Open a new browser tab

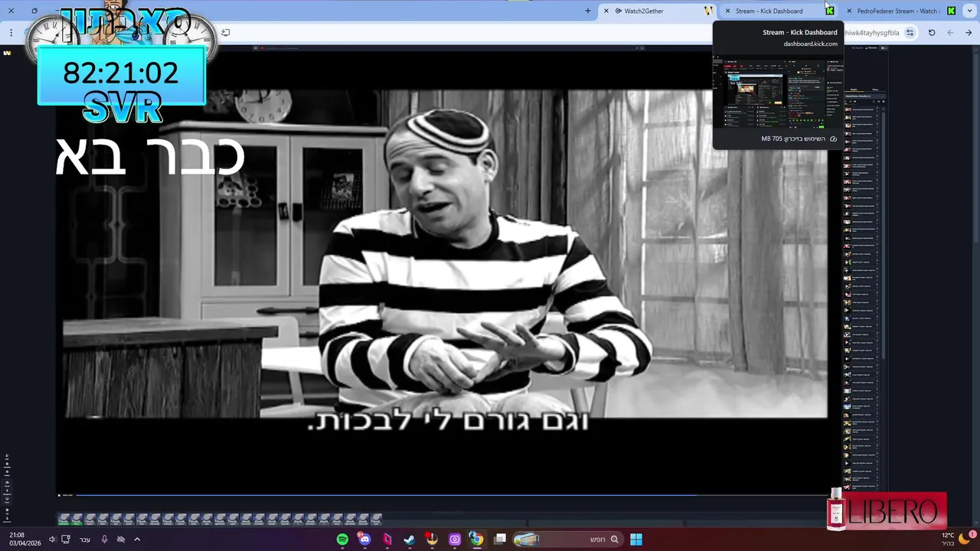coord(588,11)
